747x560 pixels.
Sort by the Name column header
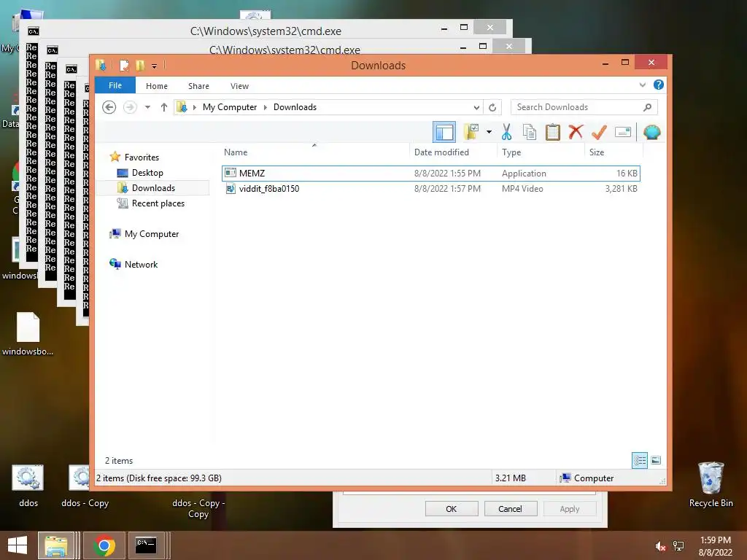click(x=314, y=152)
